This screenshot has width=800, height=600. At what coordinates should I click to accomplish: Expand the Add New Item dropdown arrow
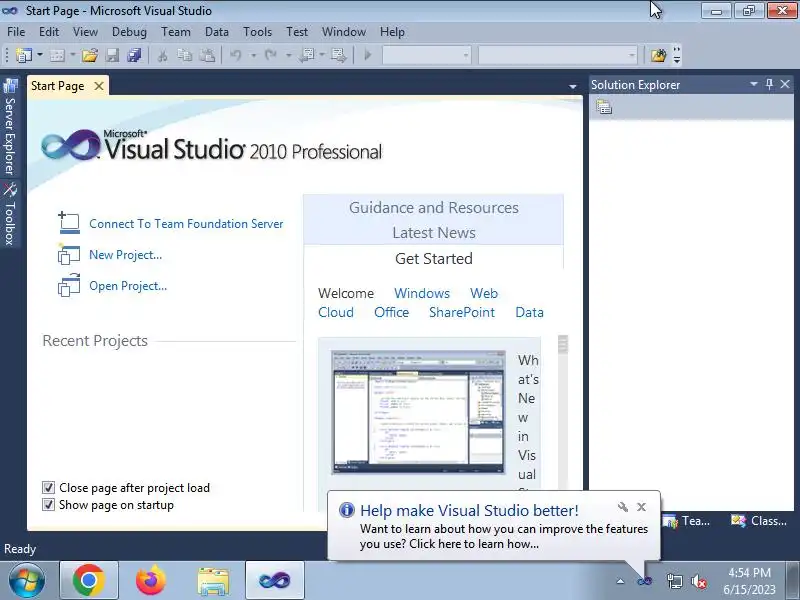click(x=72, y=55)
